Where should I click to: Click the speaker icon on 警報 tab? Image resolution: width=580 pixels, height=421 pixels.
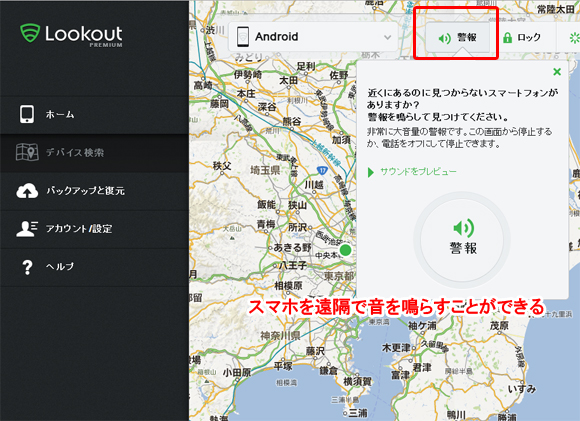[445, 38]
